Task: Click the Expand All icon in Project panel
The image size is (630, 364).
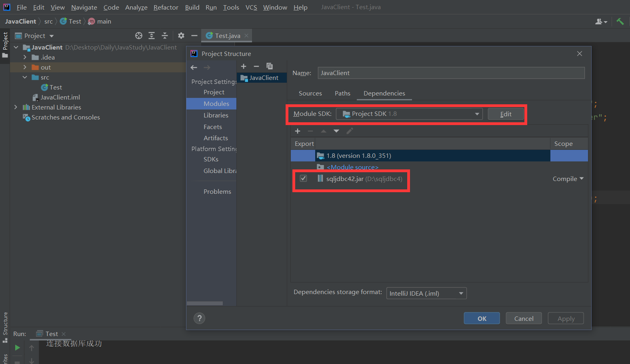Action: click(x=152, y=36)
